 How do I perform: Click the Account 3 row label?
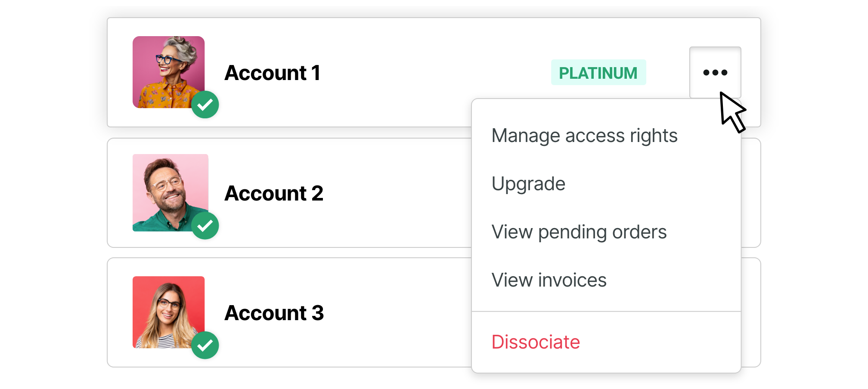click(x=274, y=312)
